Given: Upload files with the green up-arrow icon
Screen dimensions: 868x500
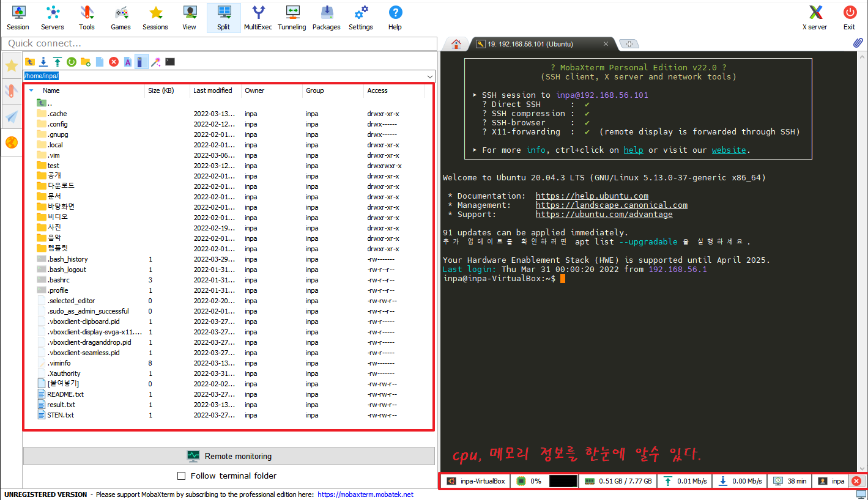Looking at the screenshot, I should coord(57,62).
